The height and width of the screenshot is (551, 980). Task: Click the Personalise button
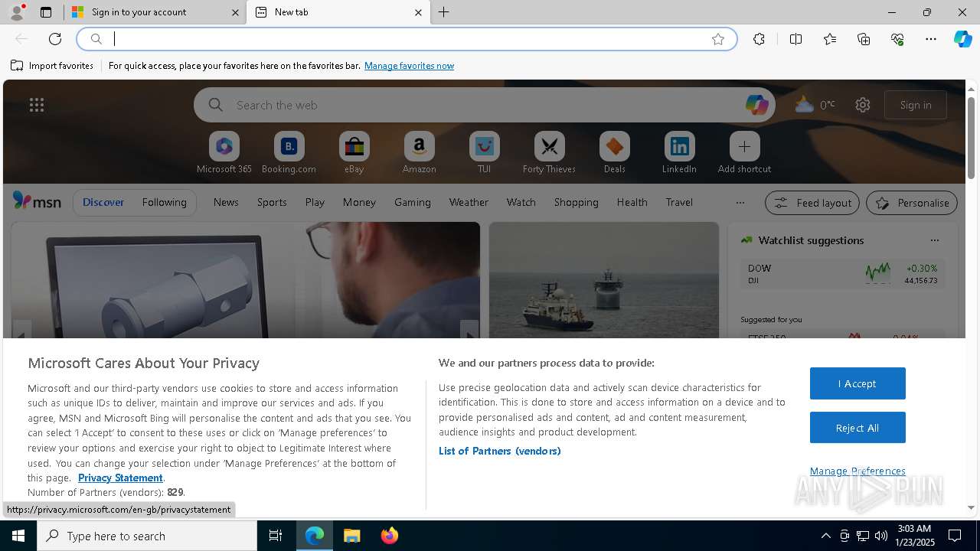(x=912, y=203)
